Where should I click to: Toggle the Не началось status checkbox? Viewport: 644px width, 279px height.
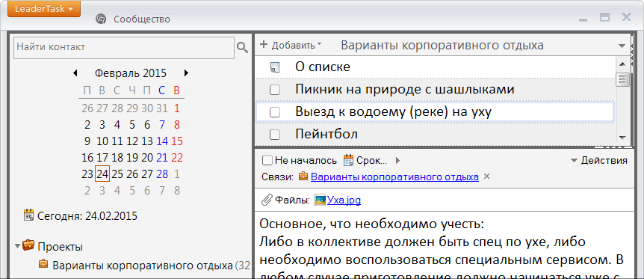[267, 160]
